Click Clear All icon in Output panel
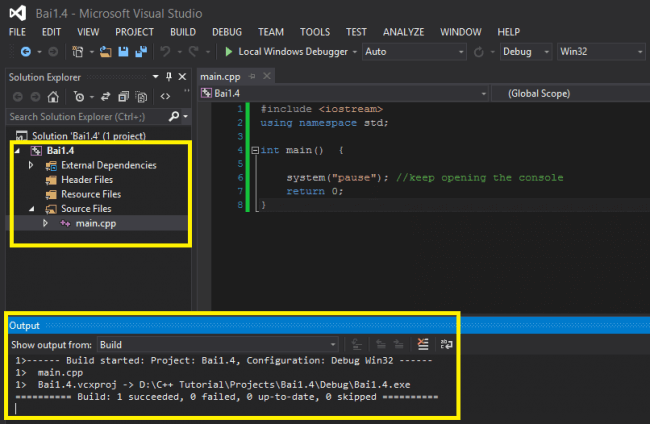 423,344
